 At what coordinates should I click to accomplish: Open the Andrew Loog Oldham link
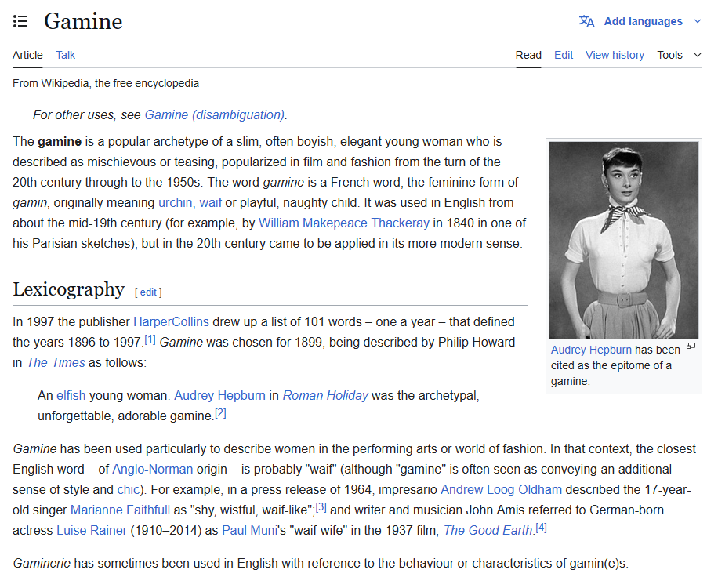pyautogui.click(x=502, y=490)
